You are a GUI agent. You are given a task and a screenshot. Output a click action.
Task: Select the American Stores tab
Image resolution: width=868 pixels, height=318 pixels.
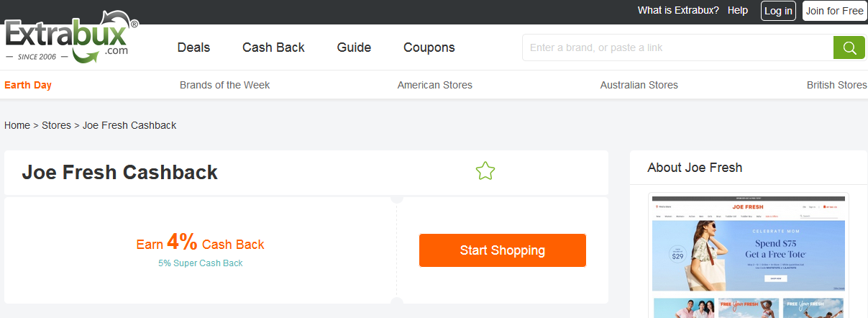pos(434,85)
